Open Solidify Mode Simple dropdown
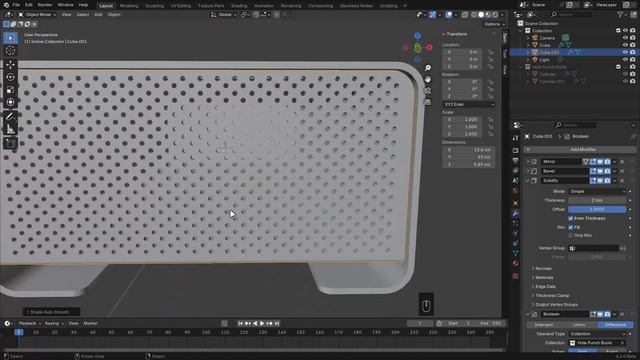 [597, 191]
